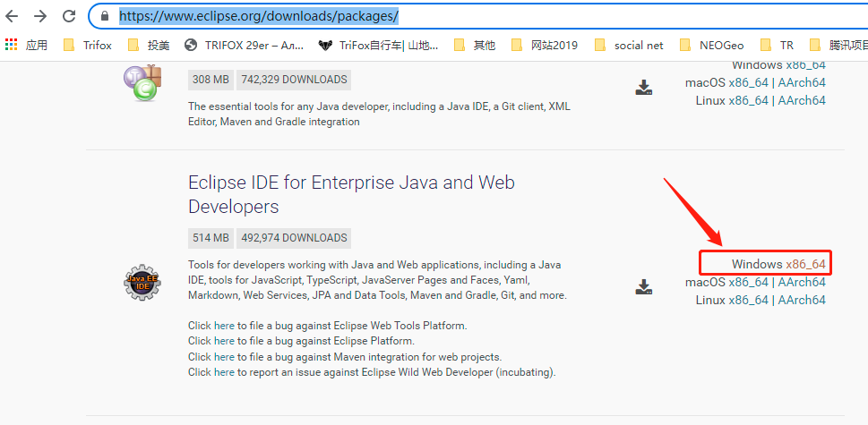This screenshot has width=868, height=425.
Task: Click here link for Eclipse Web Tools bug
Action: pyautogui.click(x=224, y=325)
